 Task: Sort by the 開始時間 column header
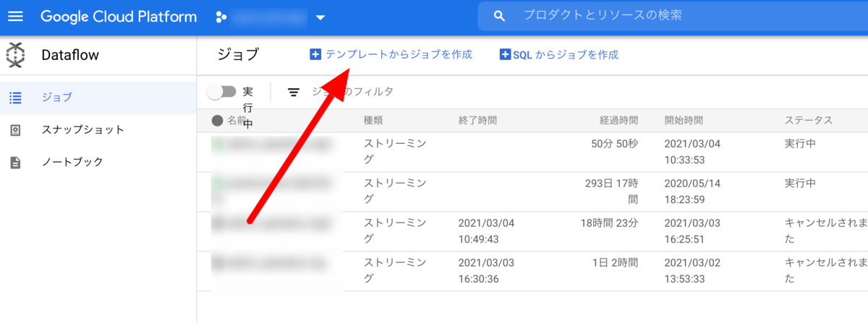point(684,121)
